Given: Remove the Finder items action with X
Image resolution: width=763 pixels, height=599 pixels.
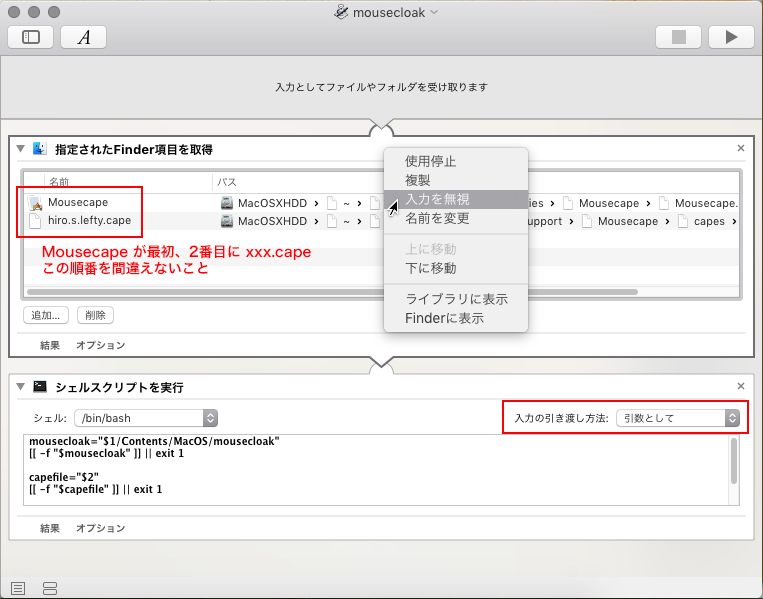Looking at the screenshot, I should (741, 148).
